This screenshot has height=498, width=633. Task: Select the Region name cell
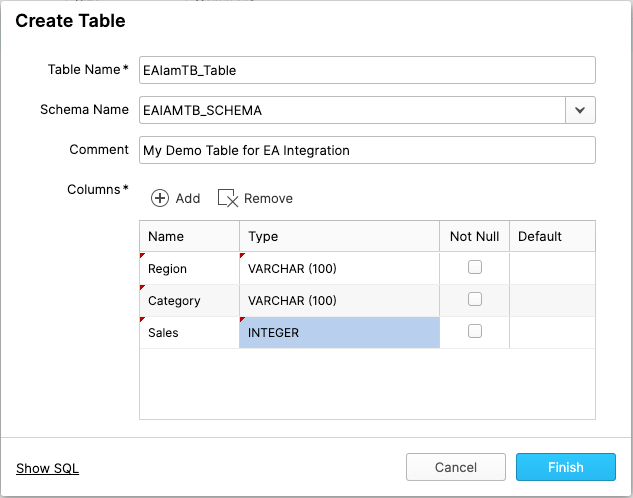pos(189,268)
